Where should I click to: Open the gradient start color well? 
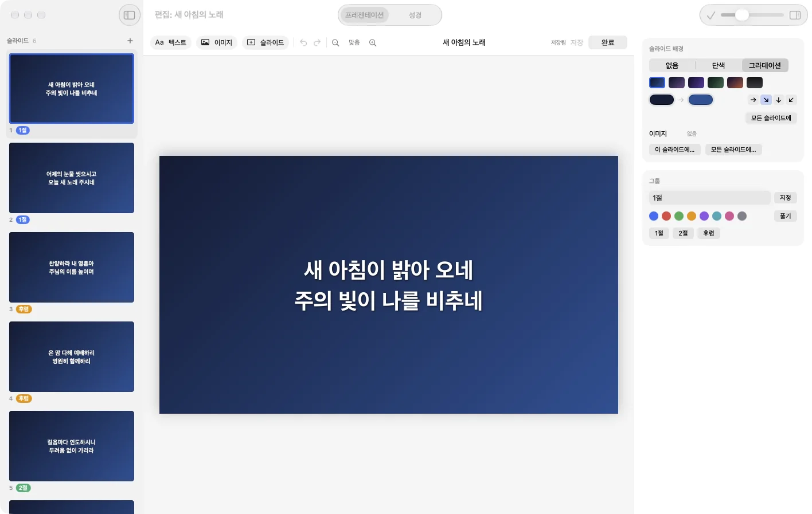tap(662, 100)
